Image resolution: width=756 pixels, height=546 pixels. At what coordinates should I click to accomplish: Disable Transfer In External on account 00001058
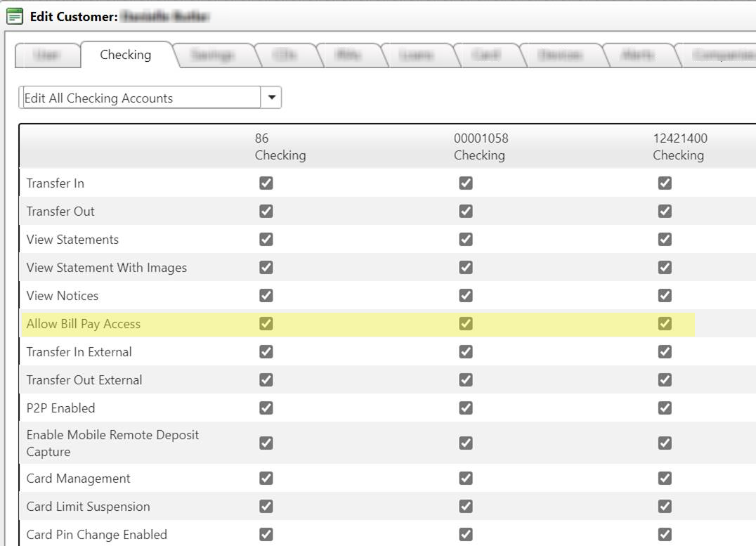click(466, 351)
